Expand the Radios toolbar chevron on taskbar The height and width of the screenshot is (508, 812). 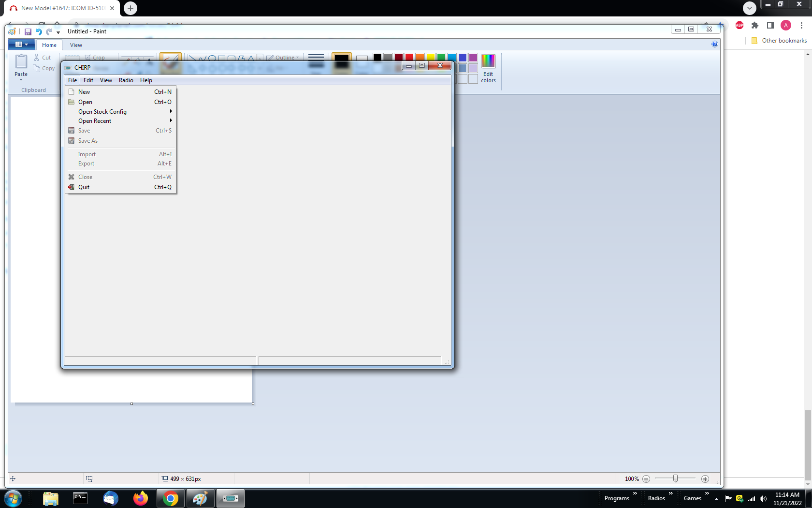[x=671, y=493]
